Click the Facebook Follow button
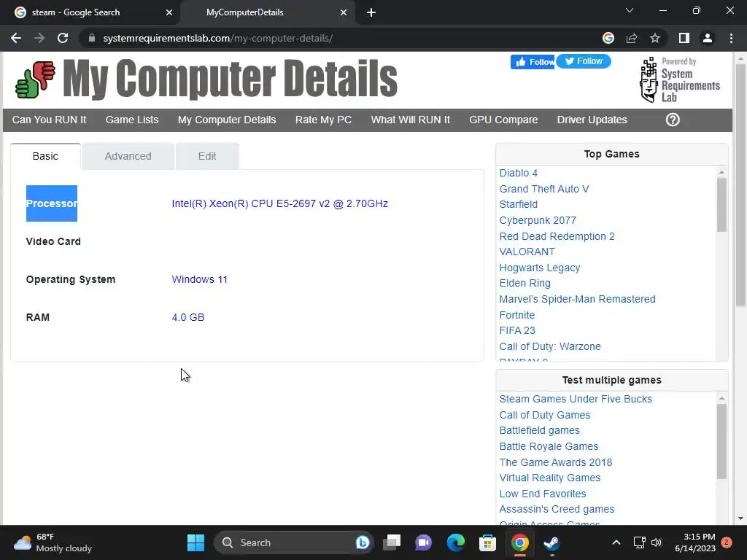 pyautogui.click(x=533, y=62)
